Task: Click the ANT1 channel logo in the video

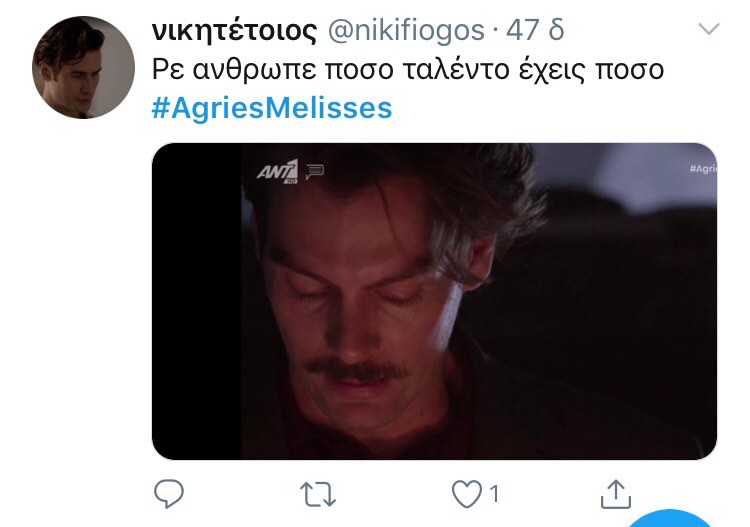Action: (277, 171)
